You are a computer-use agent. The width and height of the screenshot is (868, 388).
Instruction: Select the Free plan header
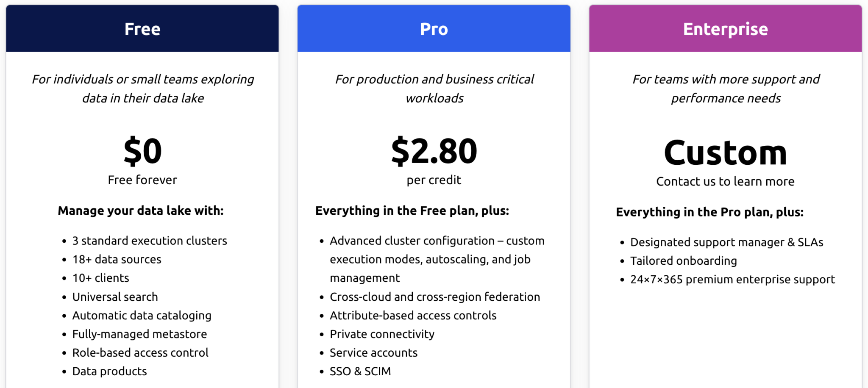click(142, 28)
